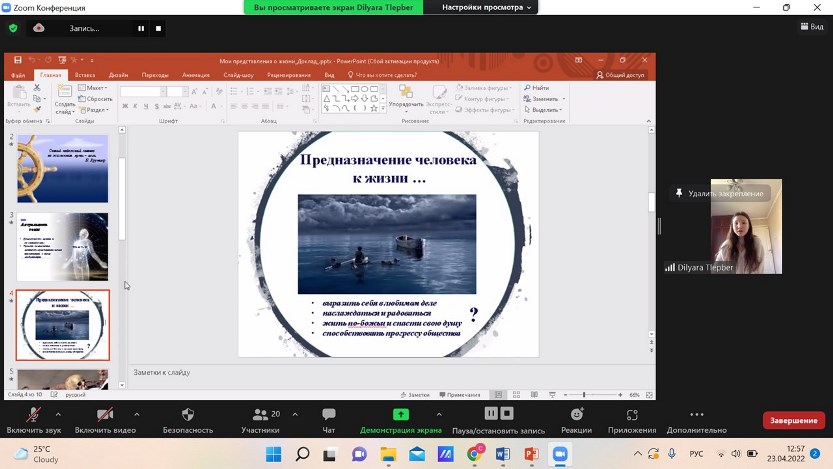Toggle microphone with Включить звук
Screen dimensions: 833x469
pos(34,420)
